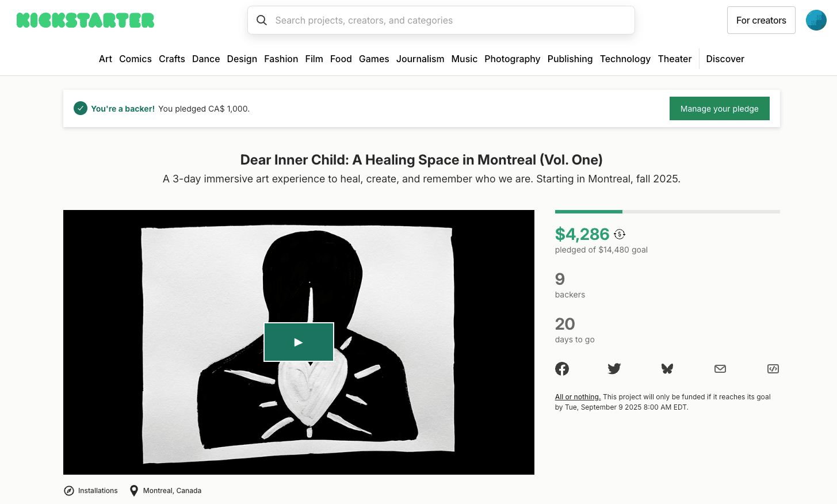Click the project video thumbnail artwork

[x=299, y=342]
